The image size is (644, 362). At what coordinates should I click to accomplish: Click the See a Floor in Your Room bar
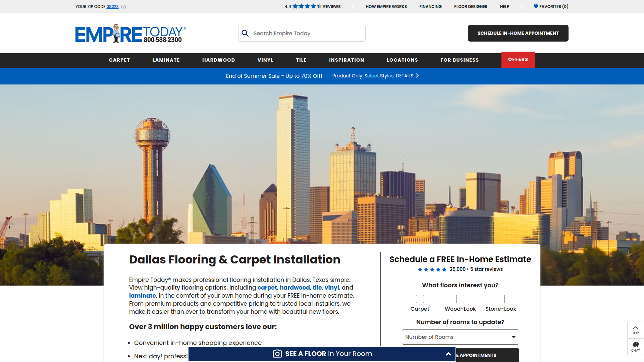coord(322,354)
